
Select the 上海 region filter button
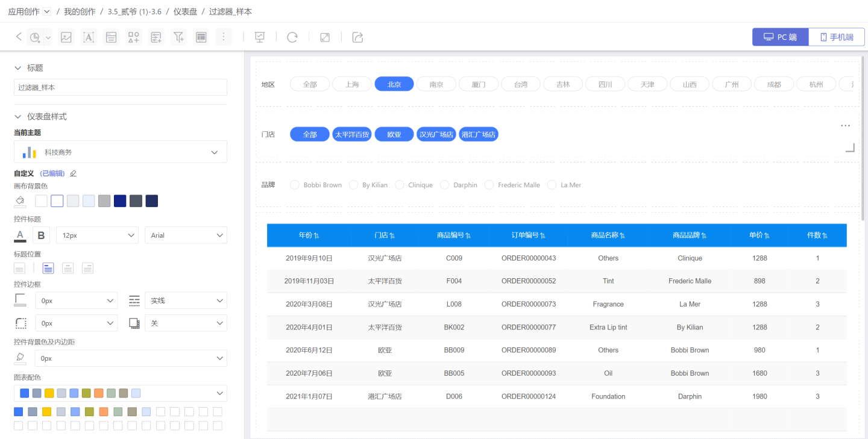tap(352, 84)
